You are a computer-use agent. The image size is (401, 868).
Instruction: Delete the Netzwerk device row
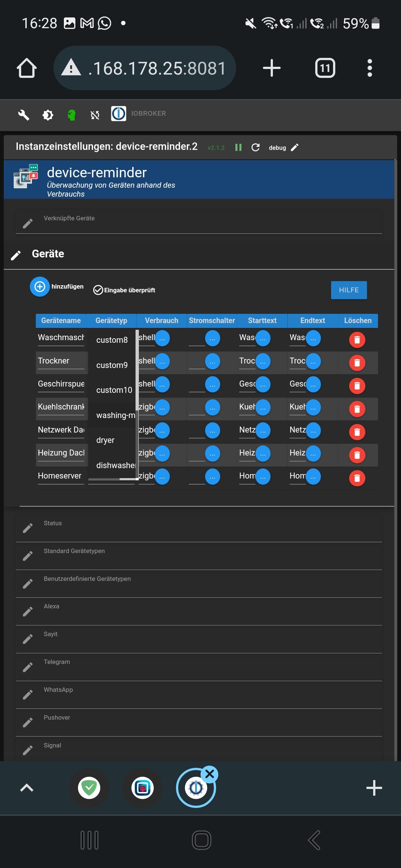357,432
